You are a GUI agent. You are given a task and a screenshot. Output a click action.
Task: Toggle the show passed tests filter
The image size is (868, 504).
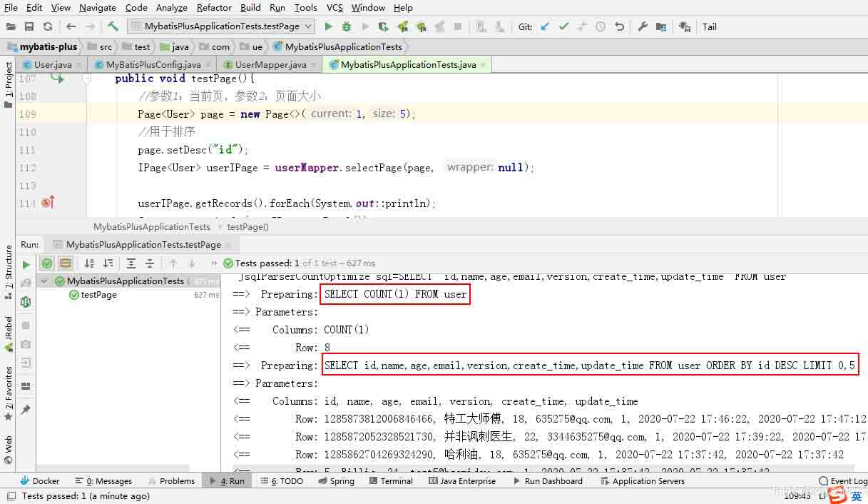47,263
